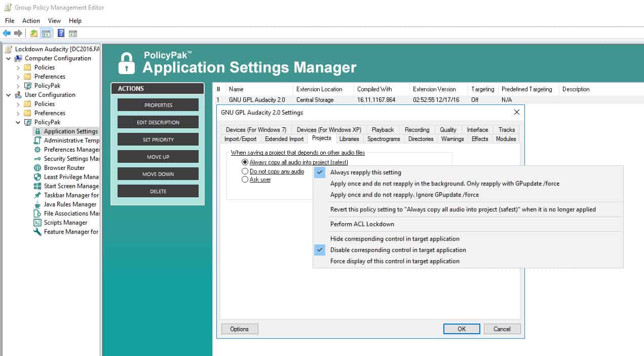Expand Policies under Computer Configuration
644x356 pixels.
18,67
